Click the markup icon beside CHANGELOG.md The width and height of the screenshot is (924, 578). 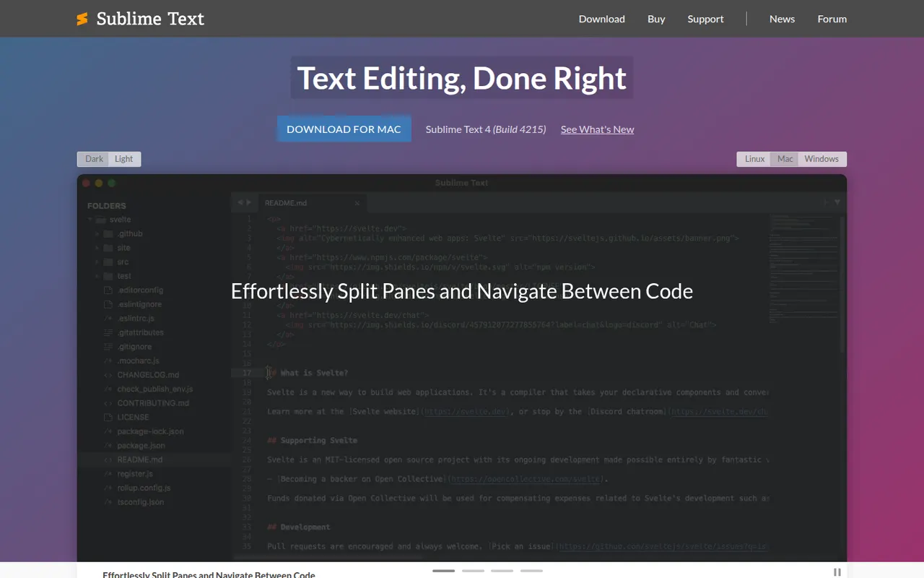[x=109, y=375]
